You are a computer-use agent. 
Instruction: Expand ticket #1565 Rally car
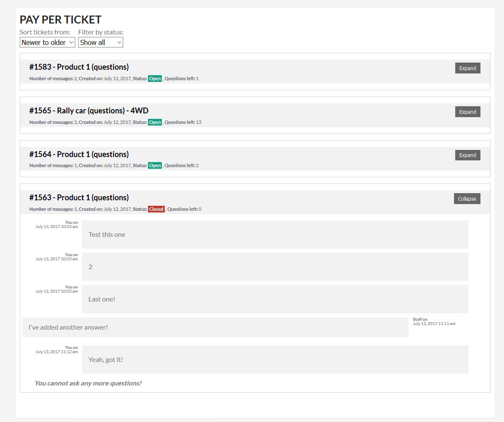[x=467, y=112]
